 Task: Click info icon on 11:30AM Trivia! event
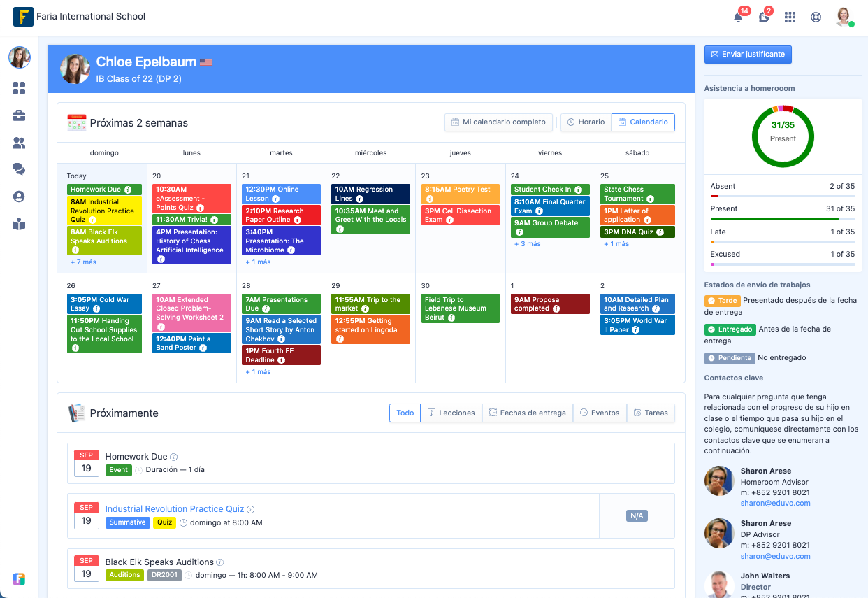click(x=215, y=220)
